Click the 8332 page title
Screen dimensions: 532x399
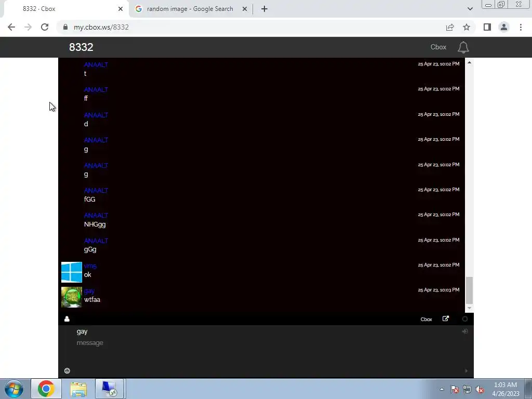pyautogui.click(x=81, y=47)
